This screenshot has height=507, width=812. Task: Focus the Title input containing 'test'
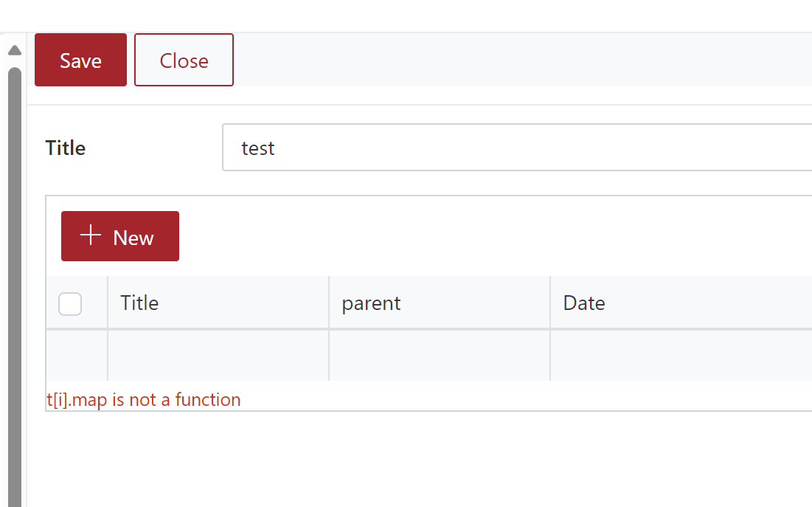point(516,148)
